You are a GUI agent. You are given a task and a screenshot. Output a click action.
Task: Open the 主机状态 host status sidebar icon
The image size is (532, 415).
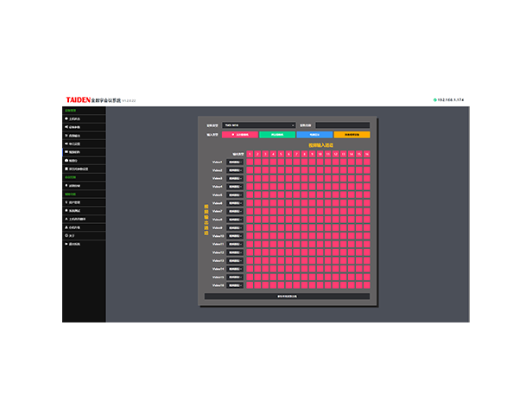pos(66,119)
